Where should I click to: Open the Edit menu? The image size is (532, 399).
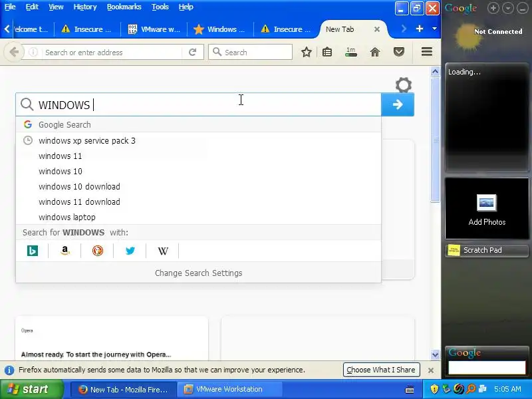coord(32,7)
